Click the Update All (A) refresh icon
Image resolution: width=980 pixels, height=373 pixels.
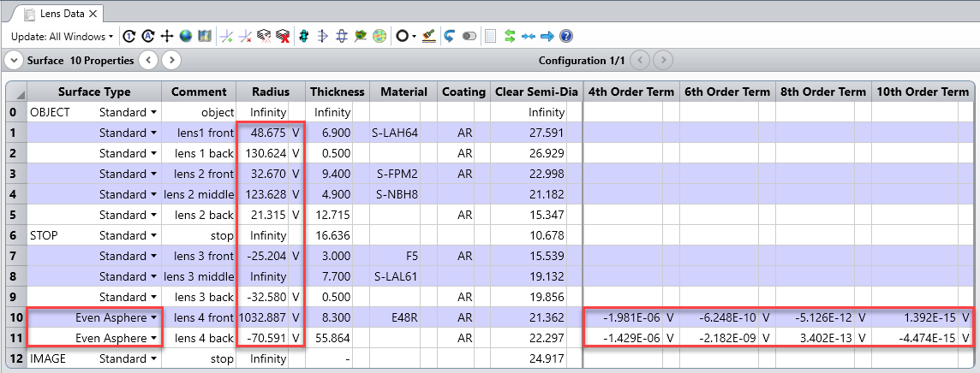click(x=147, y=37)
